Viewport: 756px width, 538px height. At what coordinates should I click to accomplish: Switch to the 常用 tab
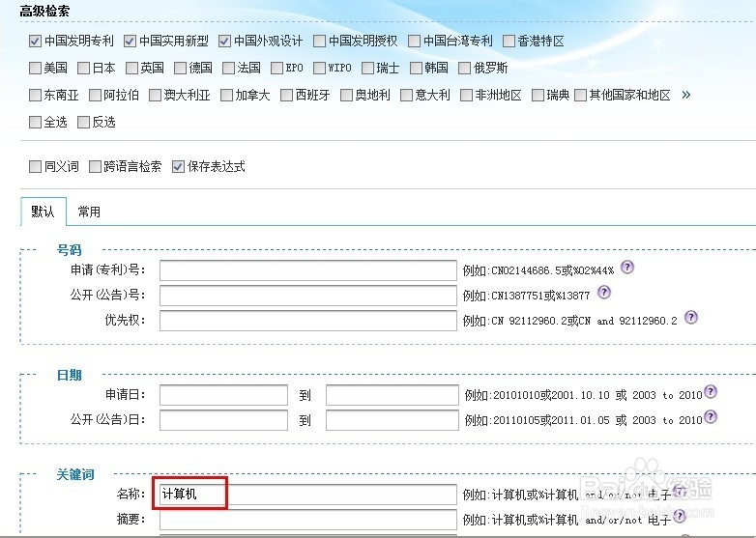(x=89, y=212)
